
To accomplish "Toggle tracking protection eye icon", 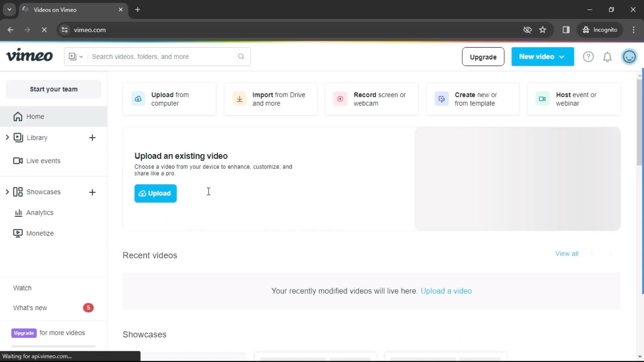I will coord(527,30).
